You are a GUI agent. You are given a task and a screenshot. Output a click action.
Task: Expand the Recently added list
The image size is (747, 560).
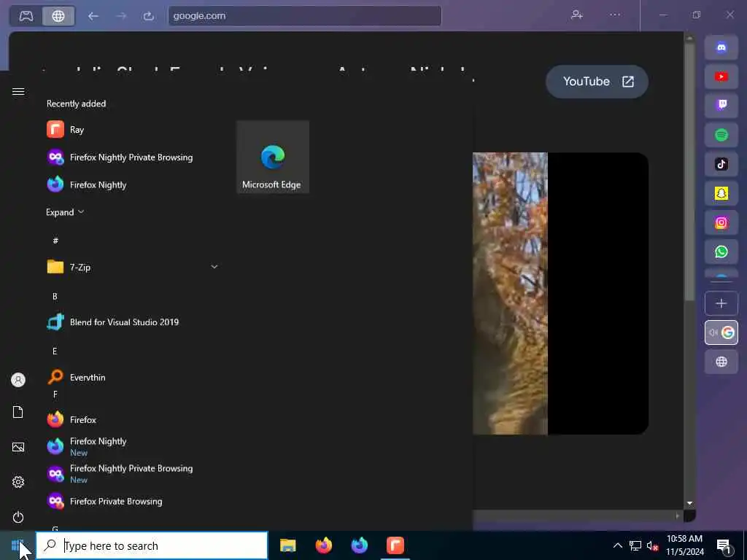point(65,212)
